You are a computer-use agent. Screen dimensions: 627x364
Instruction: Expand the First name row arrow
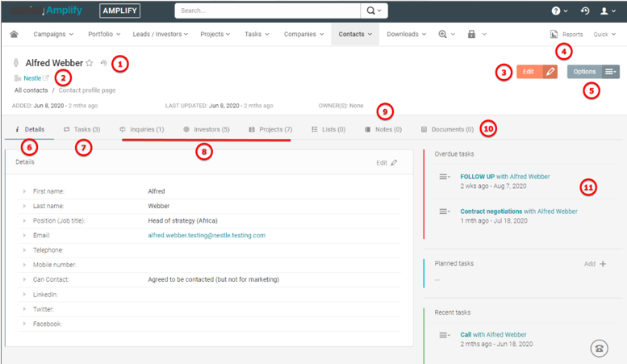[x=24, y=191]
